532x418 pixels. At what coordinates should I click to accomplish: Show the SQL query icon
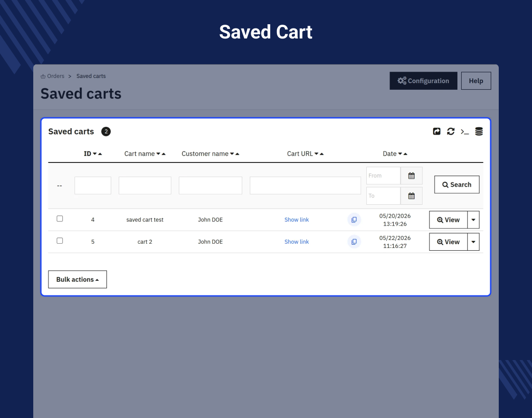tap(465, 131)
